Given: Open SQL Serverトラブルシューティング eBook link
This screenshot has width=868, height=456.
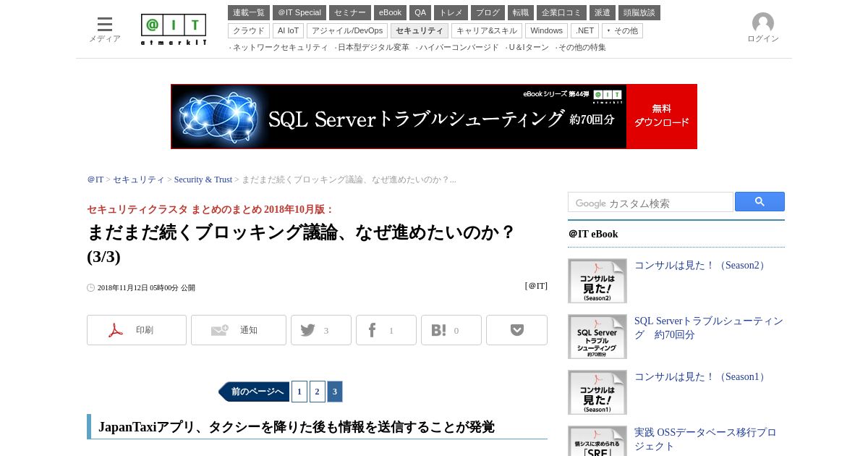Looking at the screenshot, I should 709,328.
